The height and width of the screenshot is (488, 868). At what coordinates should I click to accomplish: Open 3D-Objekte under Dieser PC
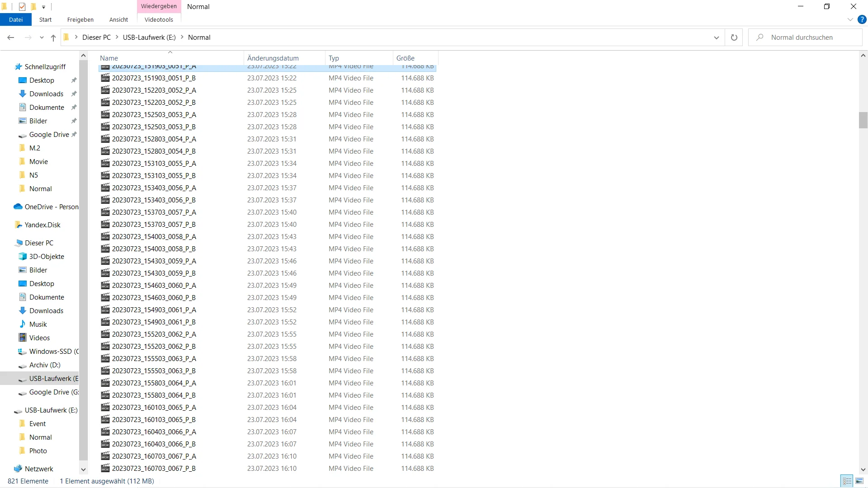click(42, 256)
